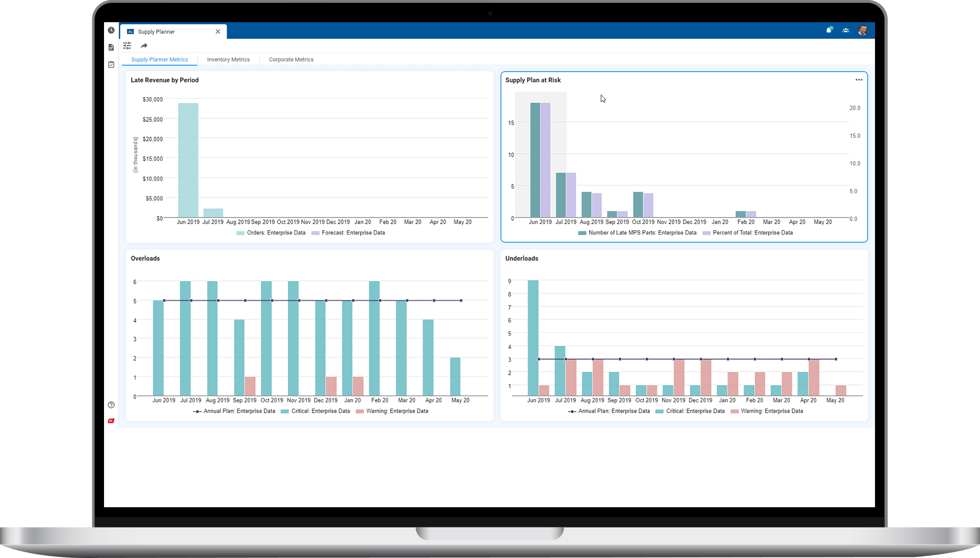The image size is (980, 558).
Task: Switch to the Inventory Metrics tab
Action: coord(228,60)
